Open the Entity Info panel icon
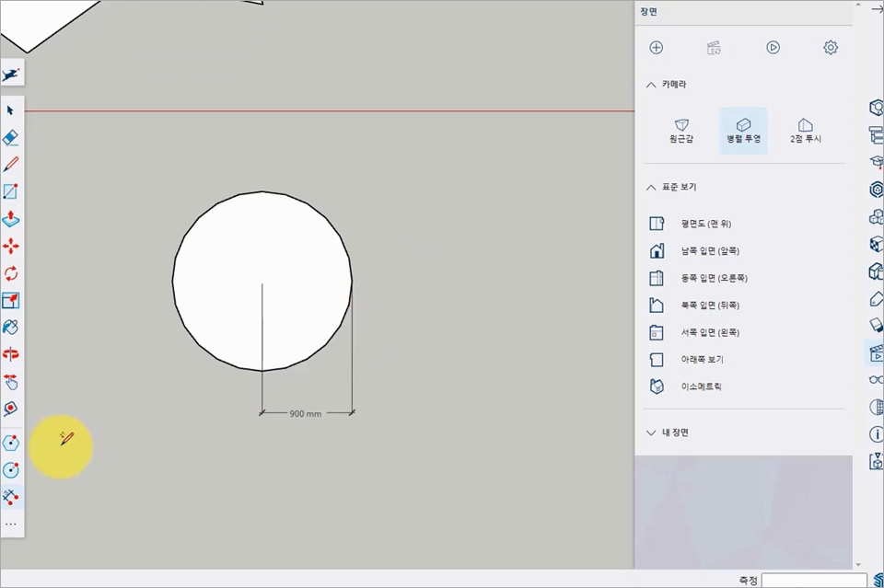 pyautogui.click(x=876, y=108)
